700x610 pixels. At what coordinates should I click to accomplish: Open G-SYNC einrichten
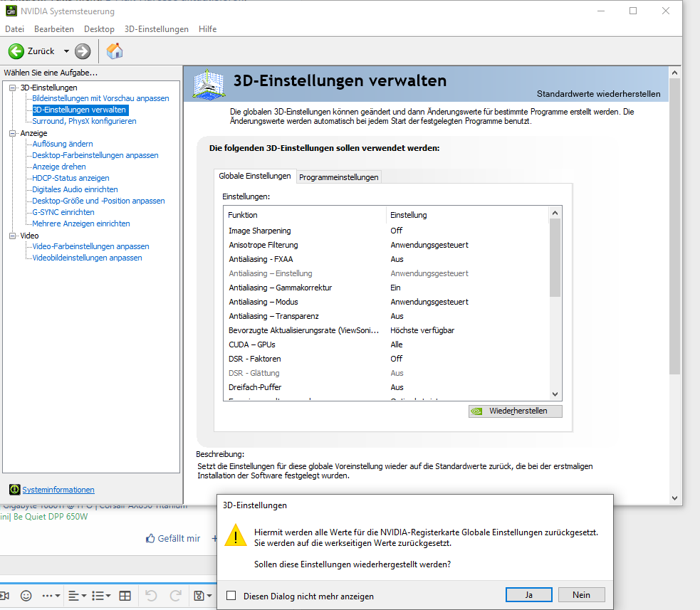coord(63,212)
